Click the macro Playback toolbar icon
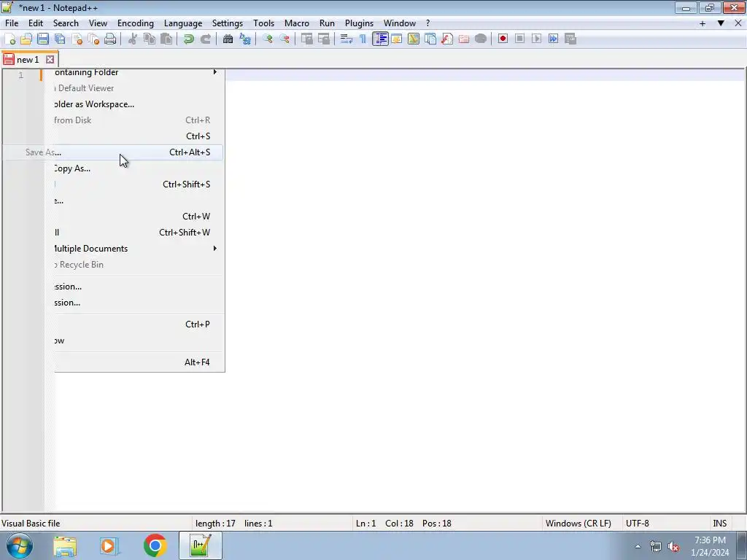747x560 pixels. [536, 39]
